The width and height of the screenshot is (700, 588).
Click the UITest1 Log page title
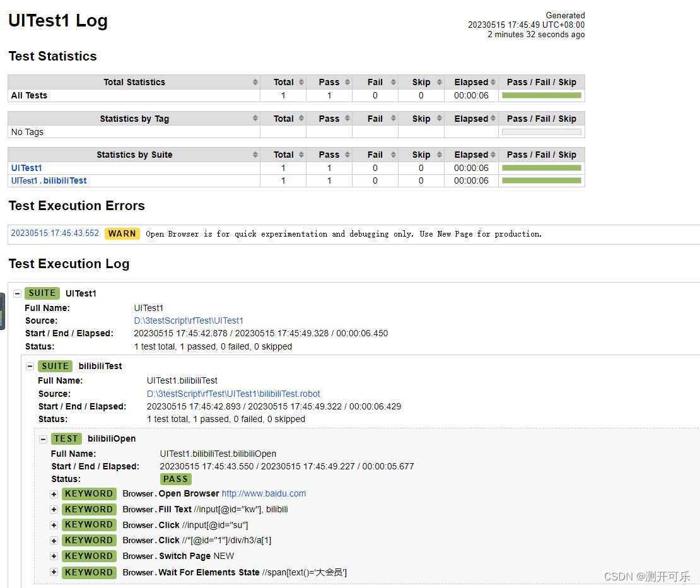pyautogui.click(x=58, y=21)
